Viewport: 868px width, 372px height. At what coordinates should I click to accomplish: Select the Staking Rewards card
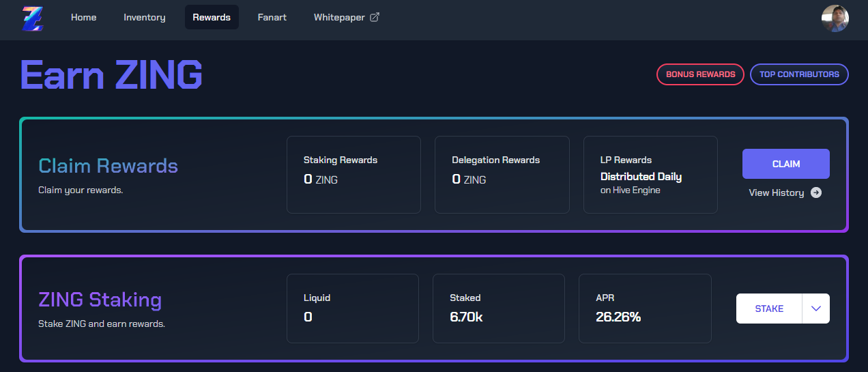353,175
